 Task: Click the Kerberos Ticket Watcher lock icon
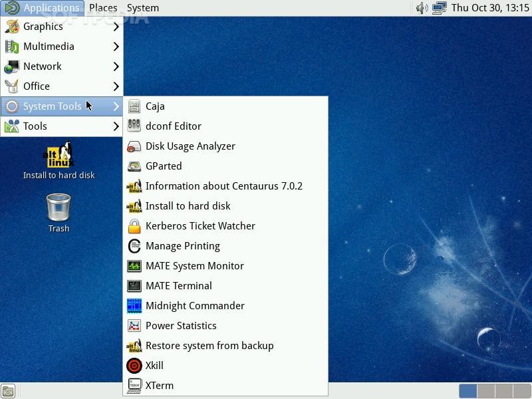(x=134, y=226)
